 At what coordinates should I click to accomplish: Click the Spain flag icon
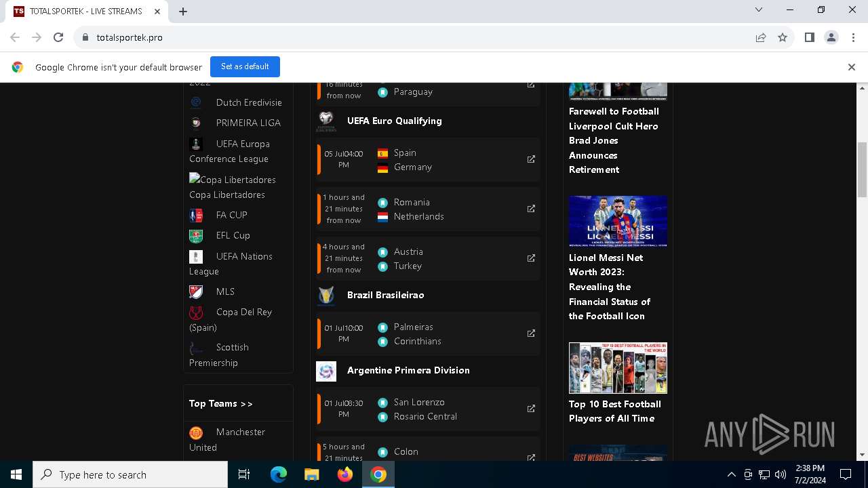[x=382, y=153]
